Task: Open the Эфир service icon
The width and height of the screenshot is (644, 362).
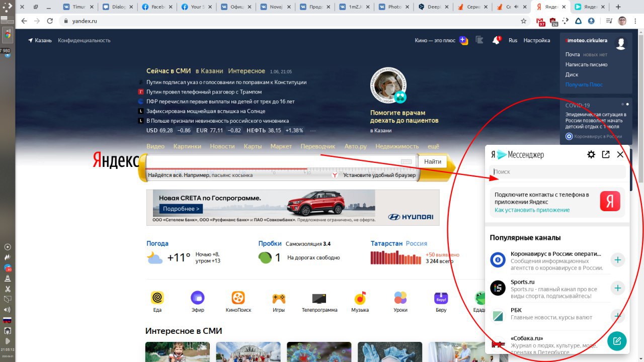Action: tap(198, 298)
